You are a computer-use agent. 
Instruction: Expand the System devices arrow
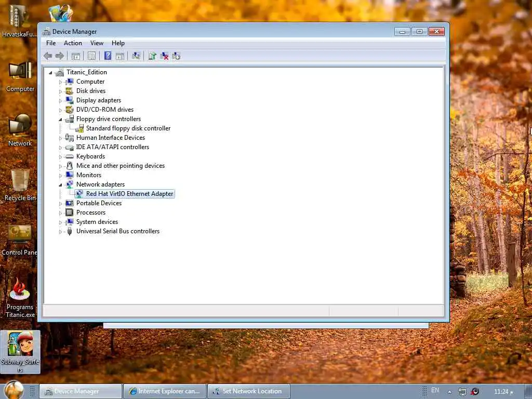click(60, 222)
